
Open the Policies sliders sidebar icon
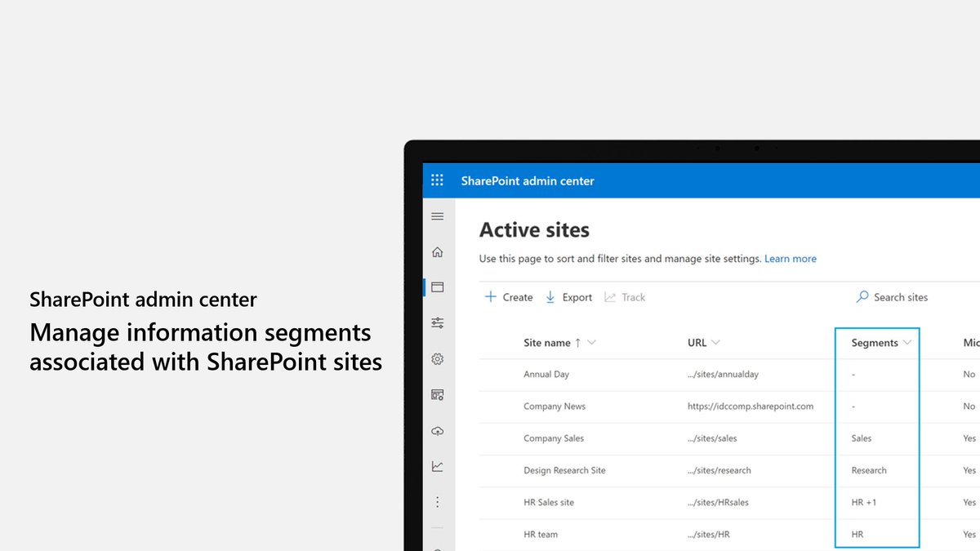pos(438,323)
